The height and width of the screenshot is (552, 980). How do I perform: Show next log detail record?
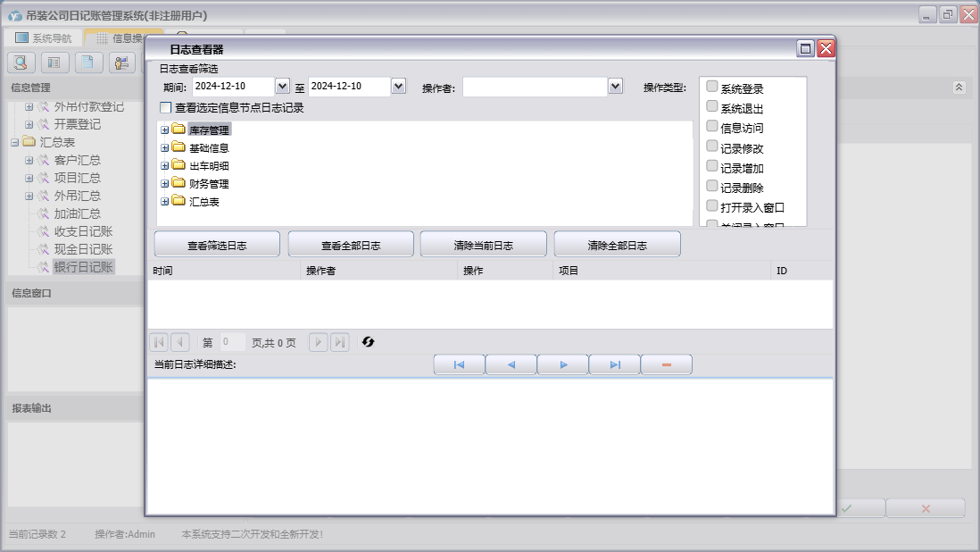tap(563, 364)
